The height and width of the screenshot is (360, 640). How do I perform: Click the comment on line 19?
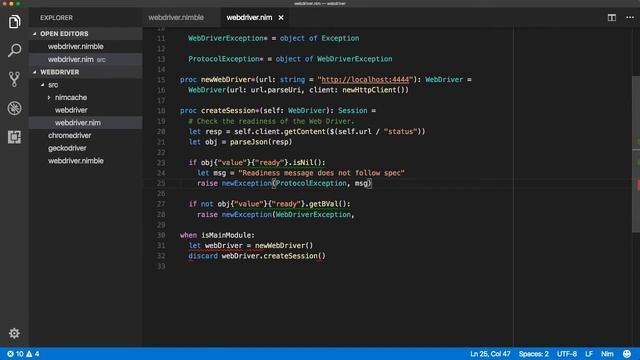pos(271,121)
